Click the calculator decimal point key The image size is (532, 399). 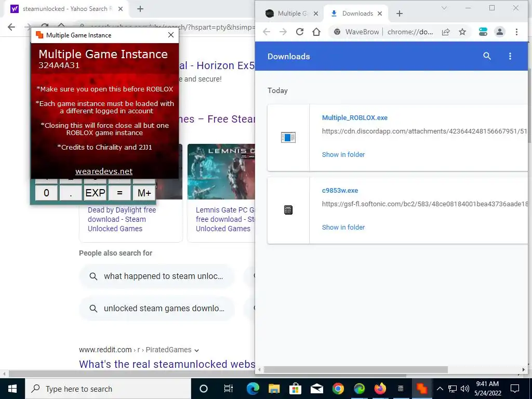click(x=71, y=193)
